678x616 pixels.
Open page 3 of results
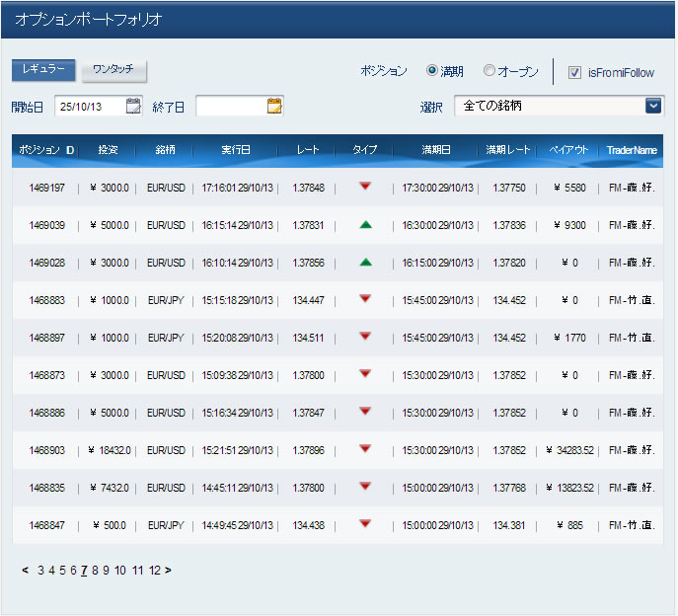(x=40, y=571)
